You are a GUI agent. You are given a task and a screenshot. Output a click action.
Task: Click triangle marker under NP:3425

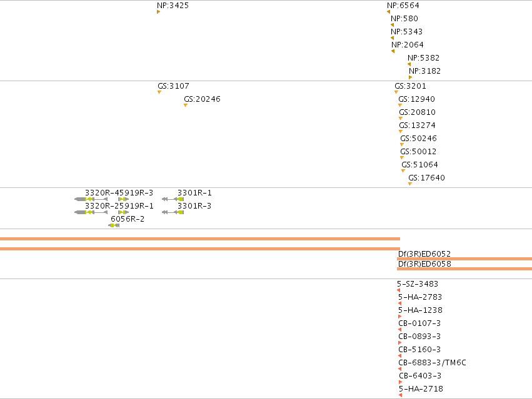[x=158, y=12]
